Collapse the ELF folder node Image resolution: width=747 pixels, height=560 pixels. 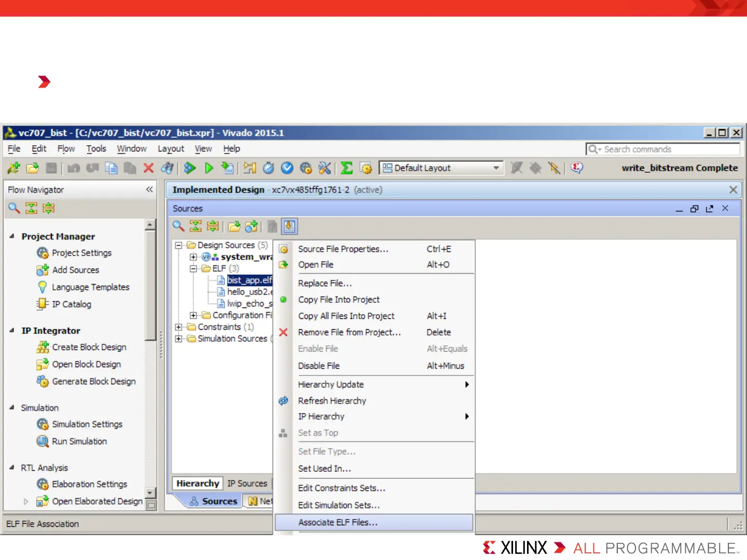193,269
